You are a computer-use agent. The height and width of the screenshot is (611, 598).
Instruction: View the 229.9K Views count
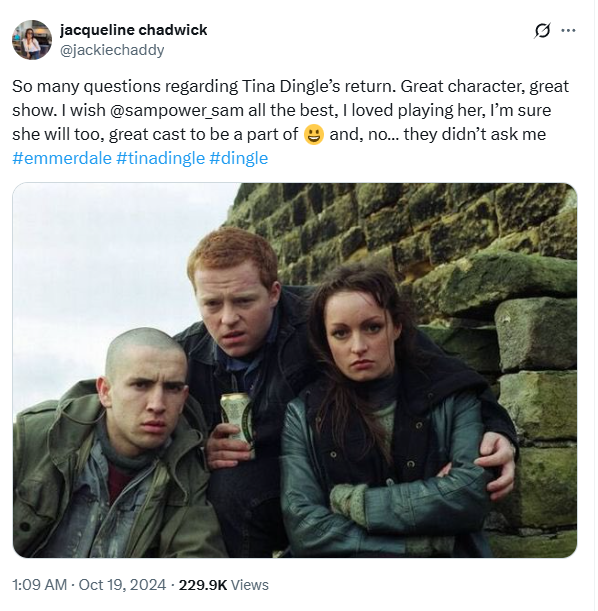(x=224, y=585)
